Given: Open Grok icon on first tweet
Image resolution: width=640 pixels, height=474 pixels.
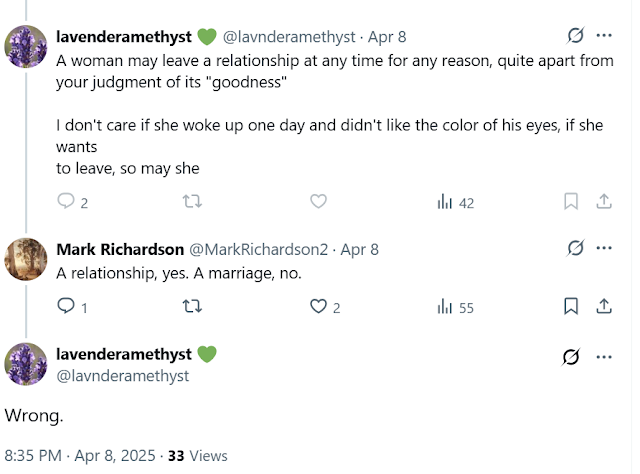Looking at the screenshot, I should tap(576, 36).
